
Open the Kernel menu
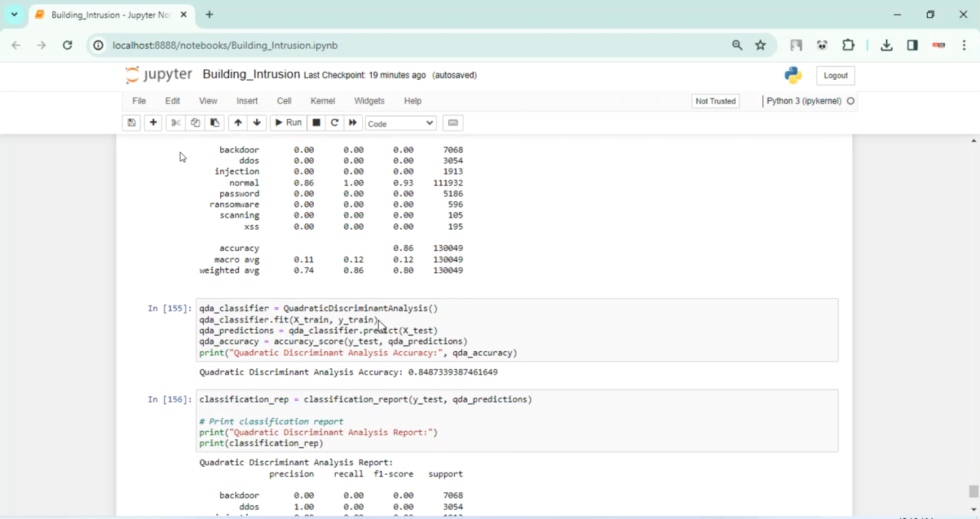[x=322, y=101]
